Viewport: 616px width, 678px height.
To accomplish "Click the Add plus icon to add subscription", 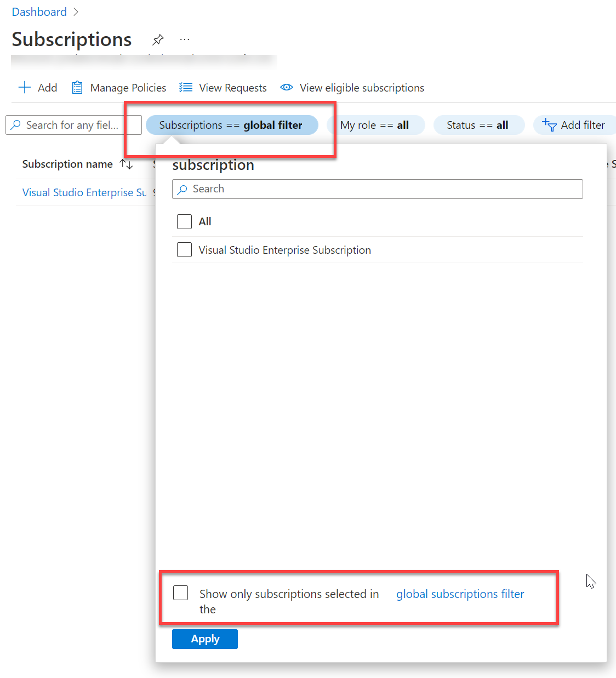I will coord(24,87).
